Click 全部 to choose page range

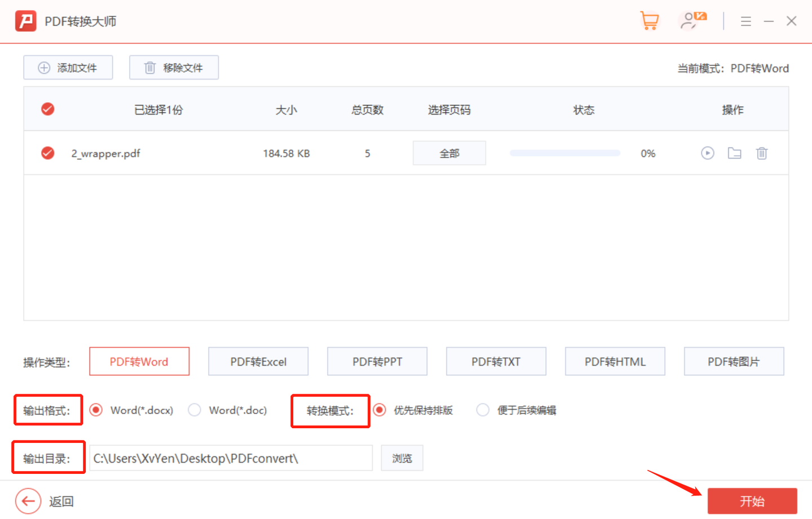(x=449, y=153)
